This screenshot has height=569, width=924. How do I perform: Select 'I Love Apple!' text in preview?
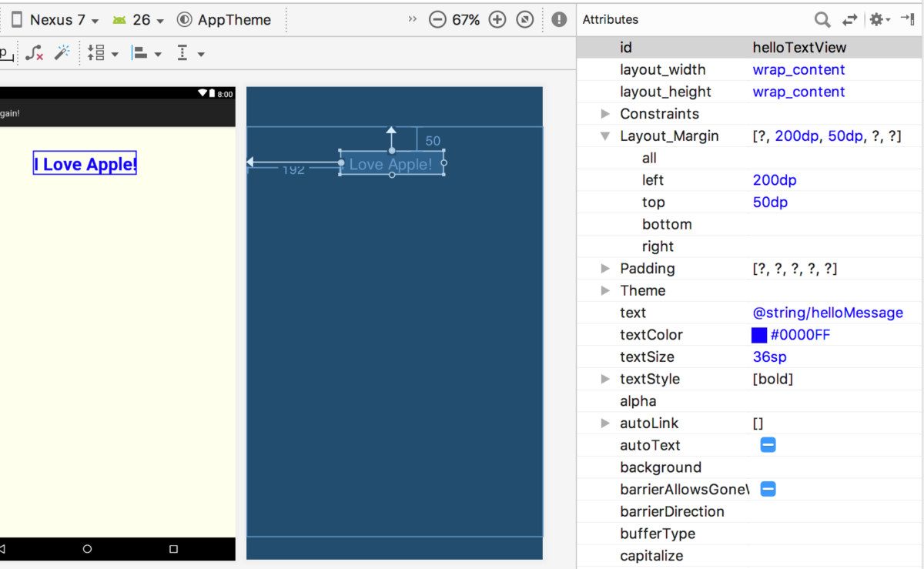tap(85, 163)
